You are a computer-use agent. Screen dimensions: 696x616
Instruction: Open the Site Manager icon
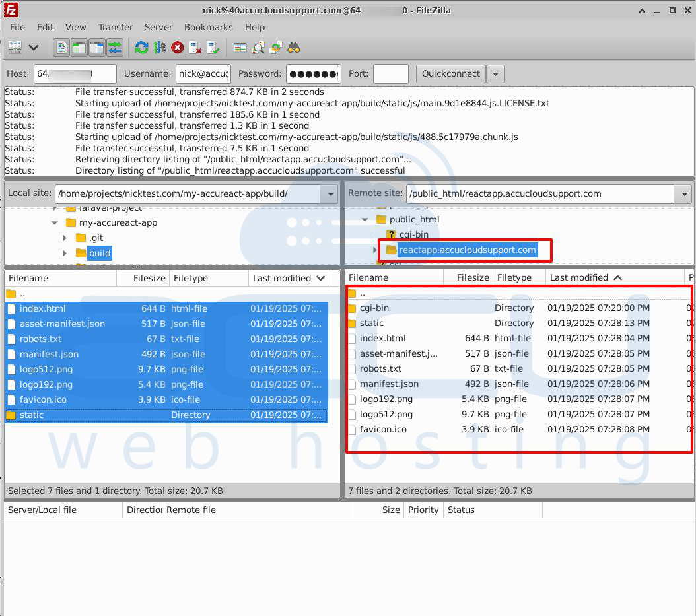point(15,48)
